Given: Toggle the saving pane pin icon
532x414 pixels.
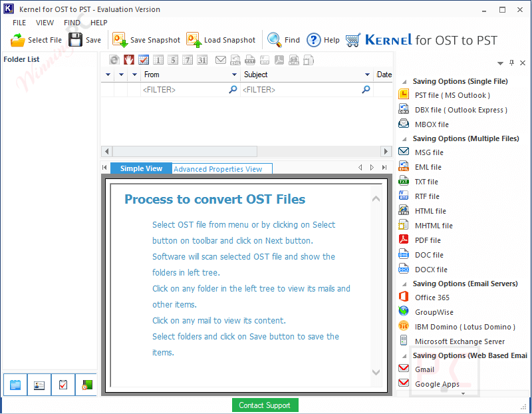Looking at the screenshot, I should coord(511,63).
